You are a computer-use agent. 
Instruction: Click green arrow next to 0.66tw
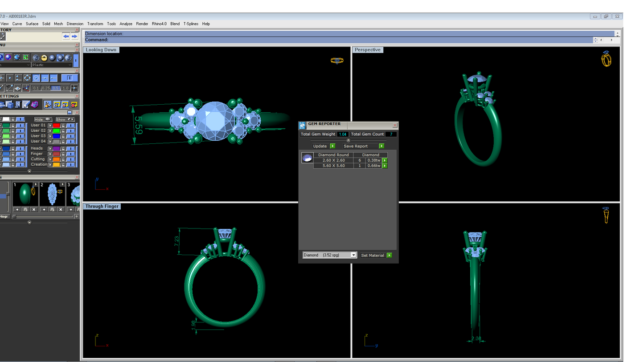coord(385,166)
